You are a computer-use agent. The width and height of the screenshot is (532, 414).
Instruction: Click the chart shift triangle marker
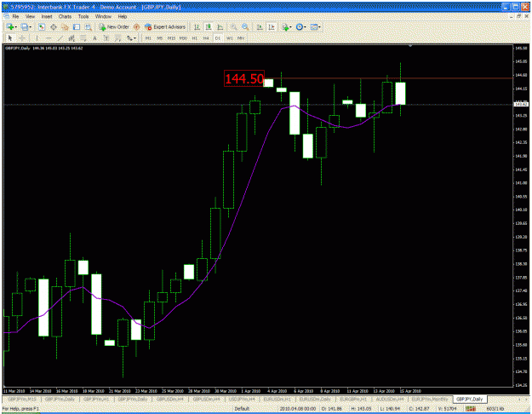(410, 45)
